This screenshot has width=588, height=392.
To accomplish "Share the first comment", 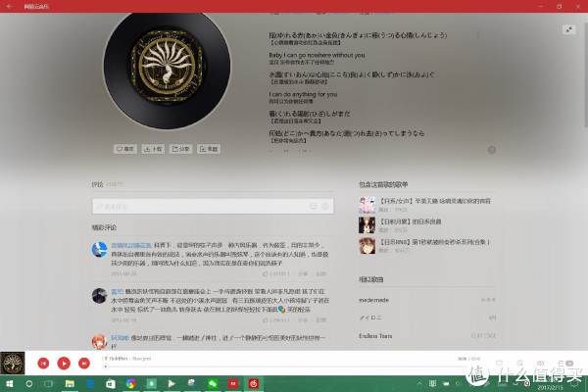I will pyautogui.click(x=302, y=273).
